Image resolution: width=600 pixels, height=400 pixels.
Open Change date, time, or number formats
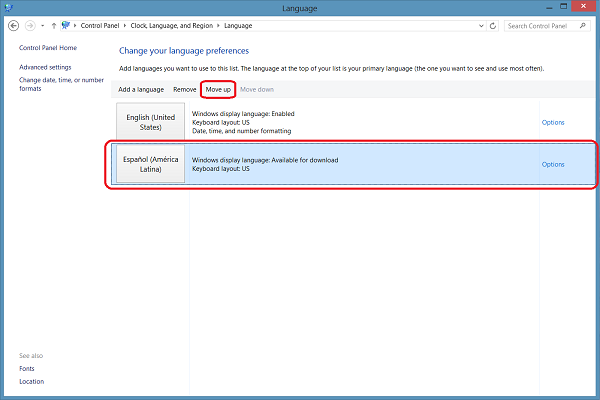(61, 84)
